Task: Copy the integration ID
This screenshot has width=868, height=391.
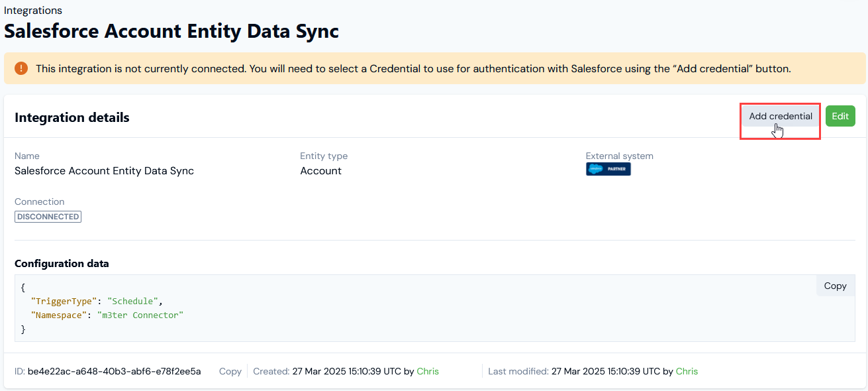Action: pos(230,371)
